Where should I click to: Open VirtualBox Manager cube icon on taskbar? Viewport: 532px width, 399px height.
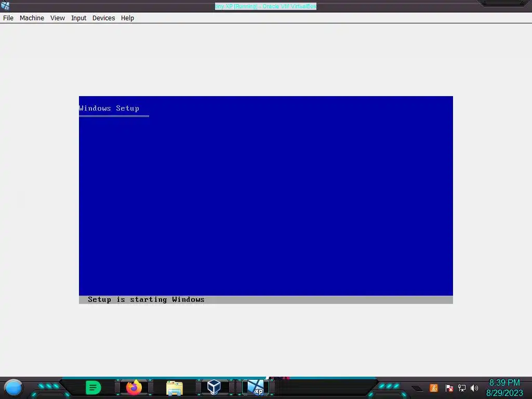[214, 387]
